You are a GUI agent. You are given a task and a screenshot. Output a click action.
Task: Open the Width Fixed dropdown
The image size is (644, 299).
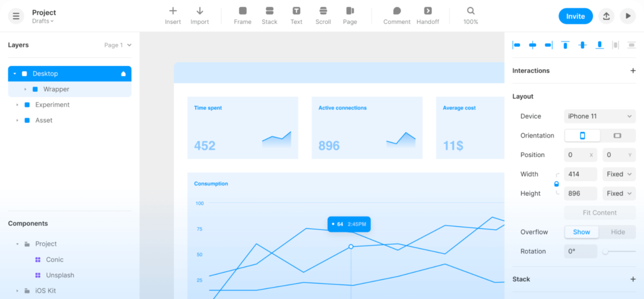tap(619, 174)
